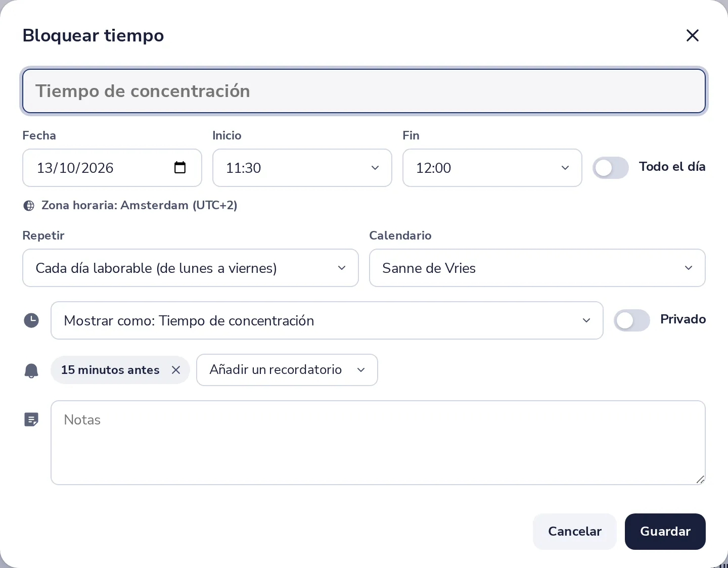728x568 pixels.
Task: Open the date picker calendar icon
Action: coord(180,167)
